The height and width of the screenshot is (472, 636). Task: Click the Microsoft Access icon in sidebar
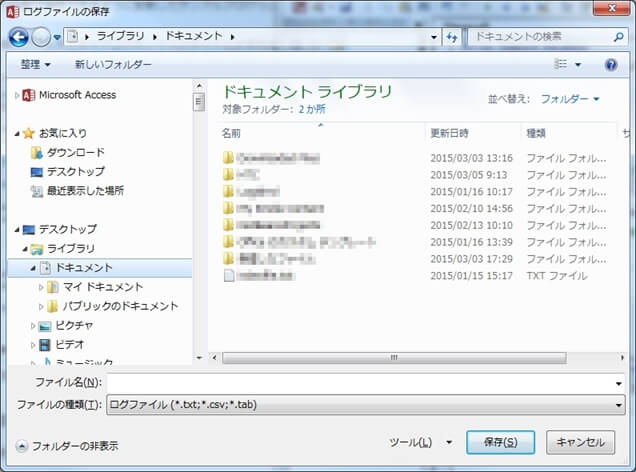tap(29, 95)
